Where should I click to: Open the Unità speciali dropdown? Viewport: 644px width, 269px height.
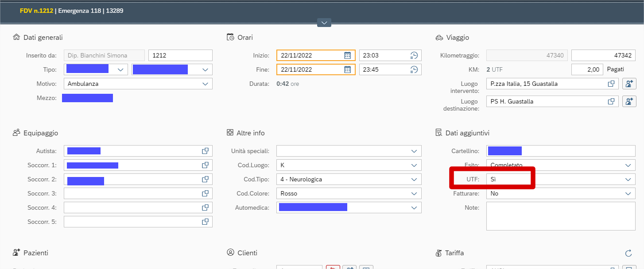414,151
